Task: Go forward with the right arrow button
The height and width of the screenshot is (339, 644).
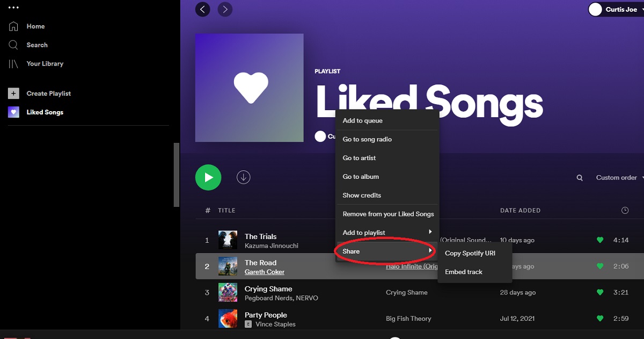Action: point(225,9)
